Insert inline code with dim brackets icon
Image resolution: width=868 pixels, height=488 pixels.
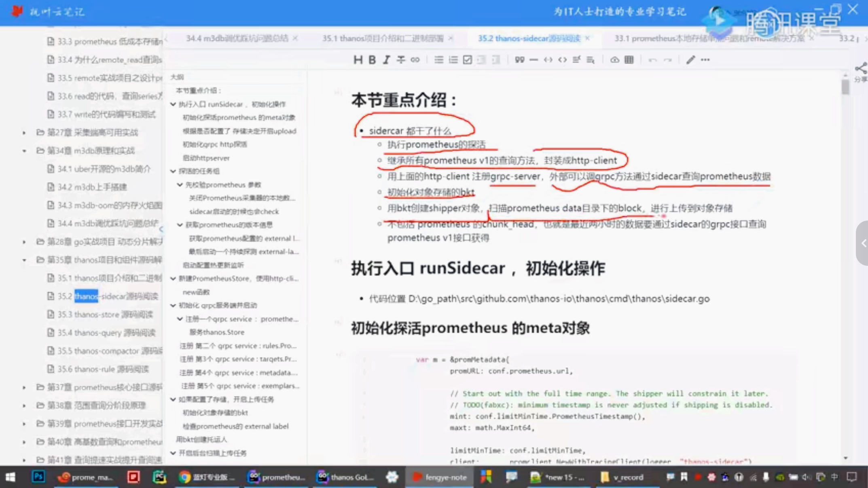548,60
